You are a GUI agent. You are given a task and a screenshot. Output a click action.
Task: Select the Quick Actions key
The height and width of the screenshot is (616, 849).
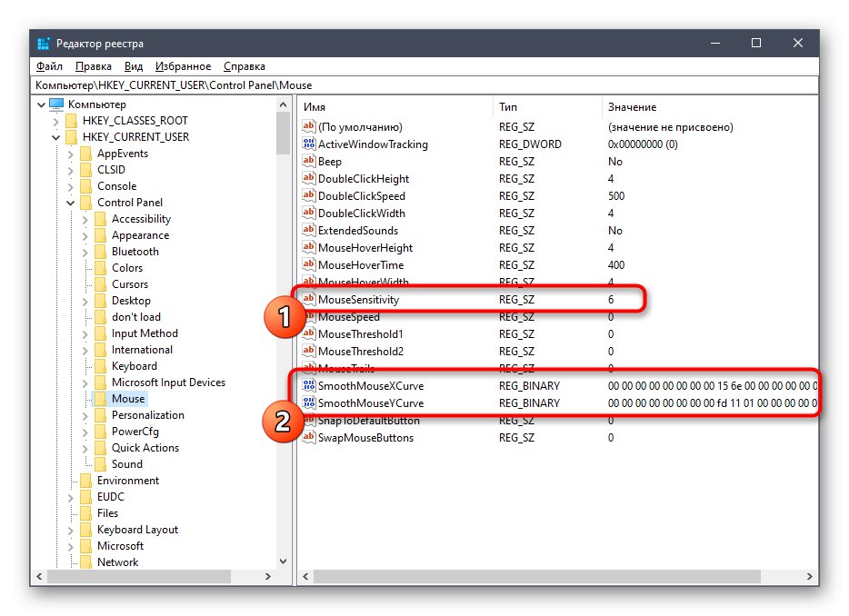[145, 448]
